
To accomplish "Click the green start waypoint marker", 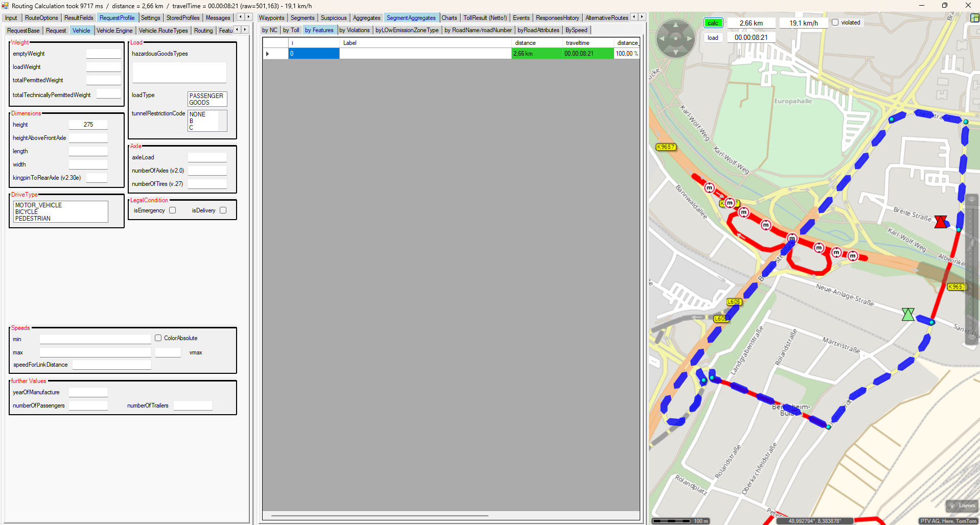I will 908,314.
